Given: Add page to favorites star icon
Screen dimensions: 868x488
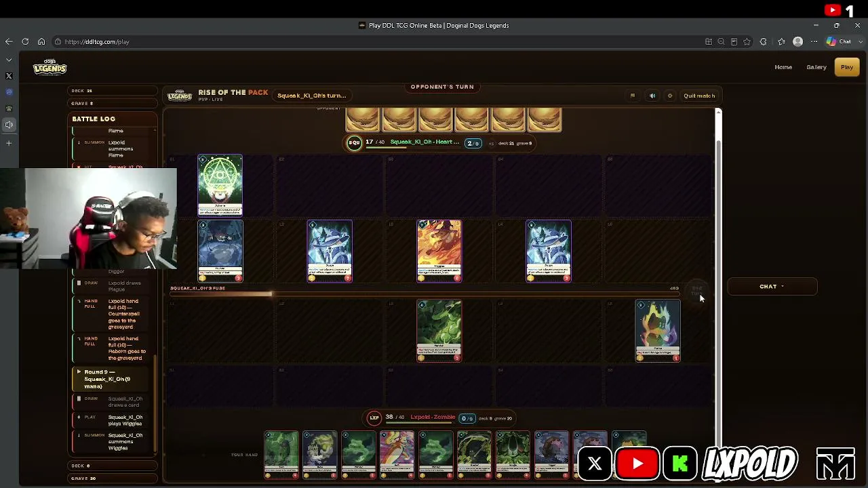Looking at the screenshot, I should point(747,42).
